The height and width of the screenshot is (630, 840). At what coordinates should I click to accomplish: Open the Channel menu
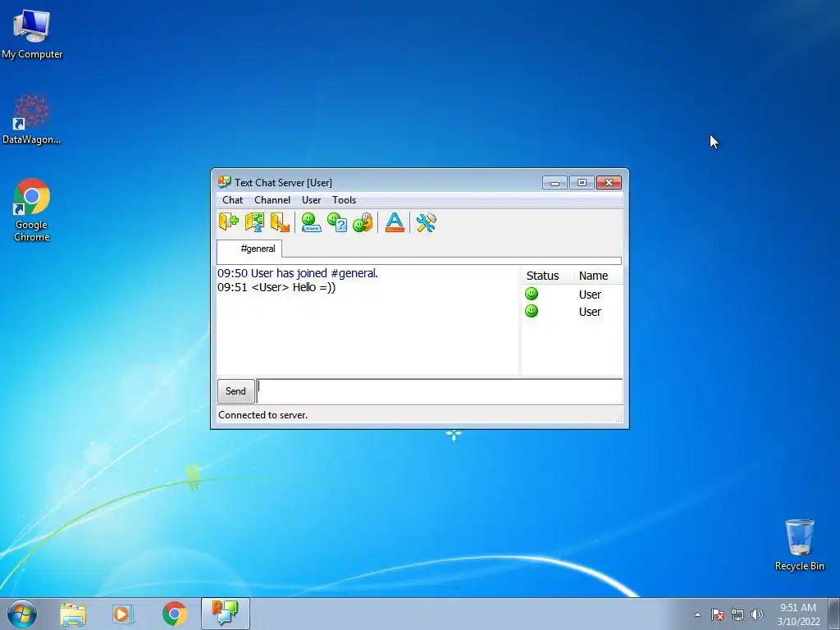(272, 200)
